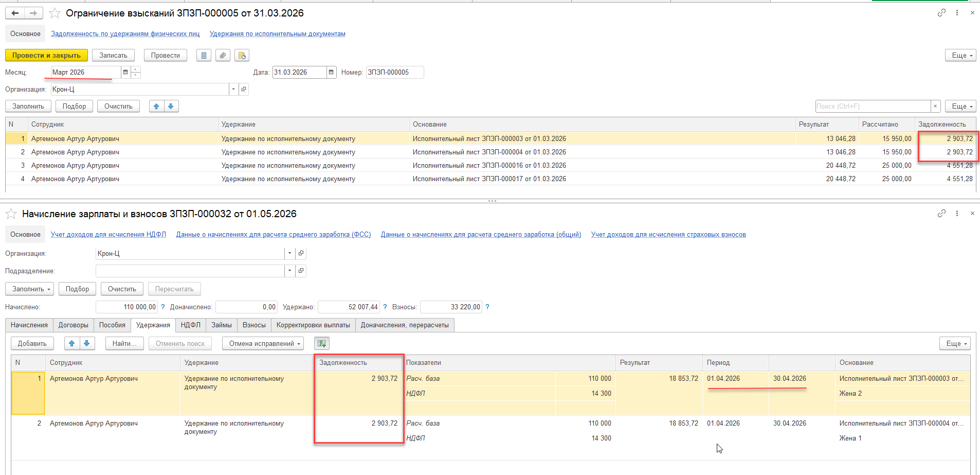Open the Начисления tab
This screenshot has height=475, width=980.
click(x=29, y=325)
